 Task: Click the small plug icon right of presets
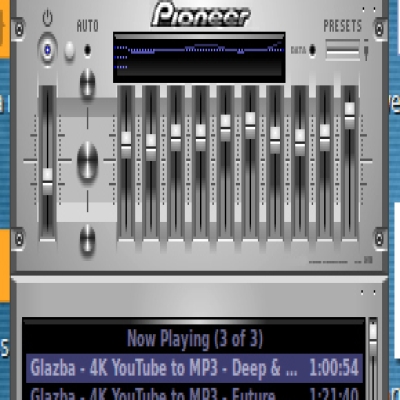pyautogui.click(x=366, y=50)
